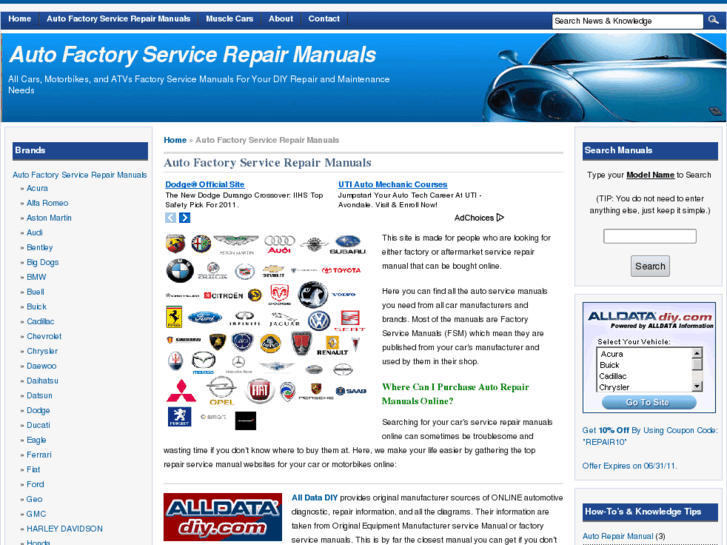The width and height of the screenshot is (727, 545).
Task: Click the Ferrari prancing horse logo
Action: pyautogui.click(x=174, y=317)
